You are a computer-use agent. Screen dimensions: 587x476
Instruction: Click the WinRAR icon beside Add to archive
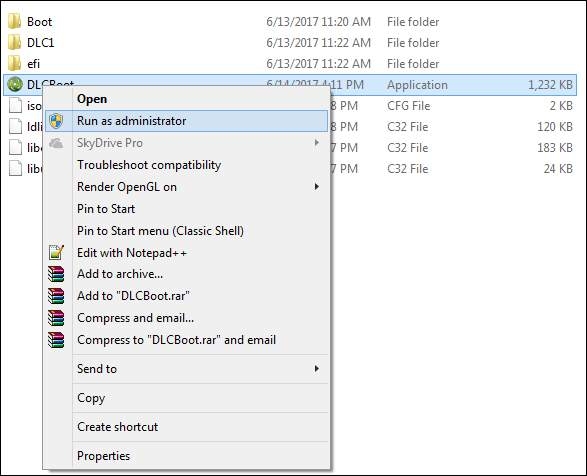click(x=56, y=274)
